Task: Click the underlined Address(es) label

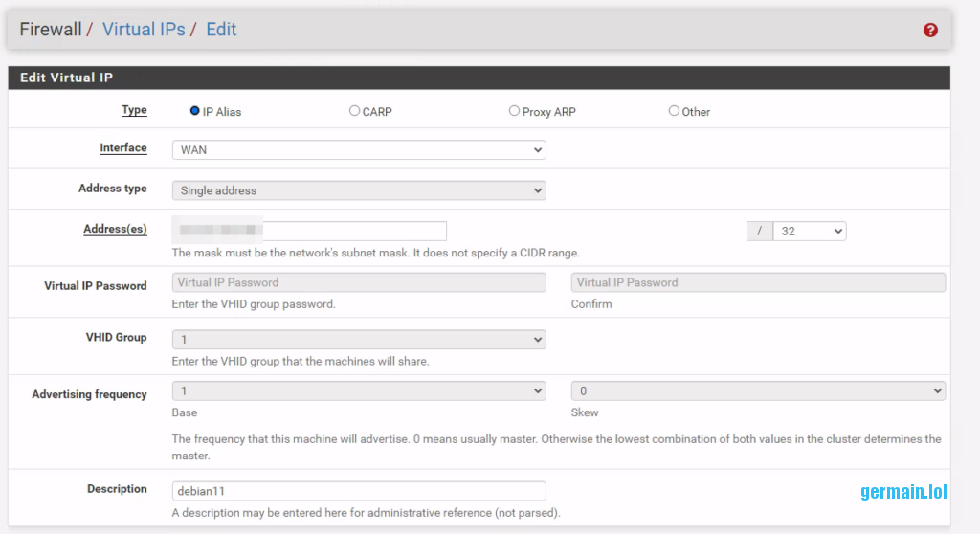Action: [115, 230]
